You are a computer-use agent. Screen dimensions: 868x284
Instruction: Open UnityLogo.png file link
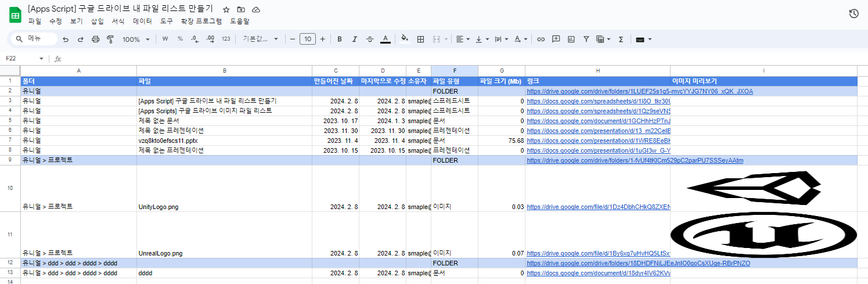[598, 207]
